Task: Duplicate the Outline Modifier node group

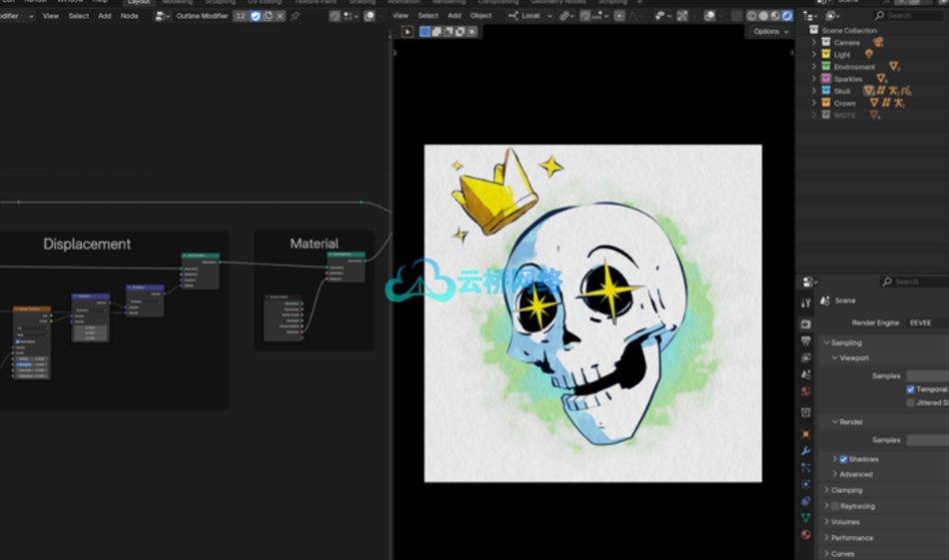Action: [x=268, y=16]
